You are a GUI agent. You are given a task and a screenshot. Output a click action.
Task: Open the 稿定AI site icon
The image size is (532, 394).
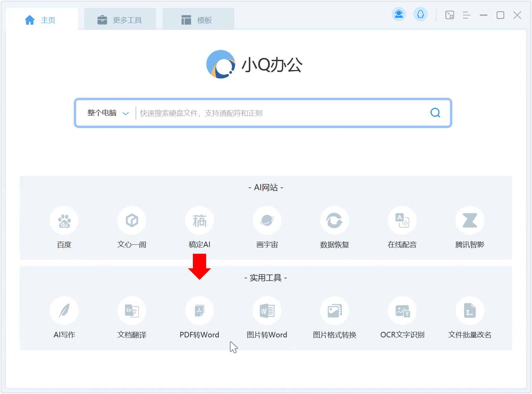coord(199,221)
